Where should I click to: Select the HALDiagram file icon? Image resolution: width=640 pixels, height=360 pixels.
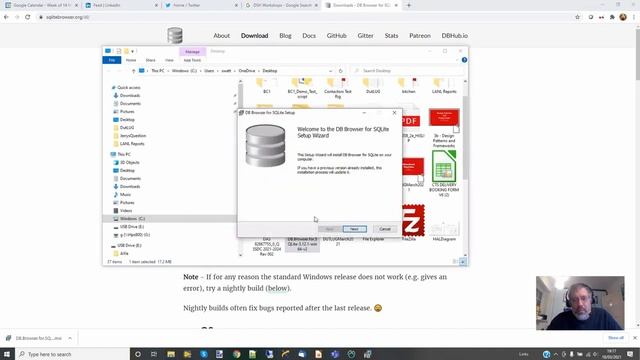444,231
